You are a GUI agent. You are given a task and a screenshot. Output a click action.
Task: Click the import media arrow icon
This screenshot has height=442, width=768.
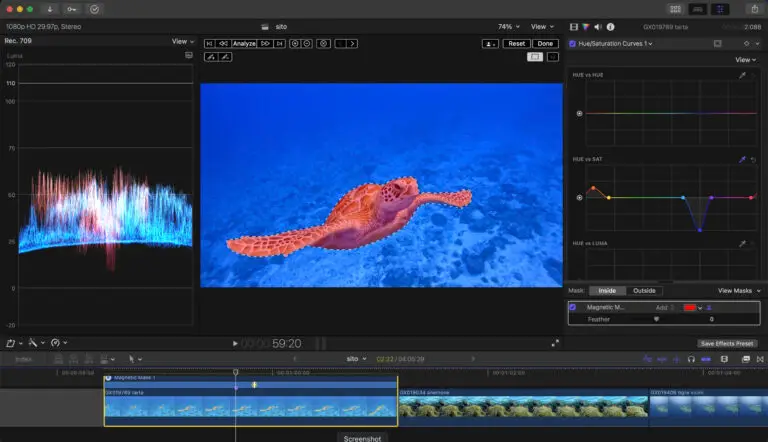click(x=49, y=9)
